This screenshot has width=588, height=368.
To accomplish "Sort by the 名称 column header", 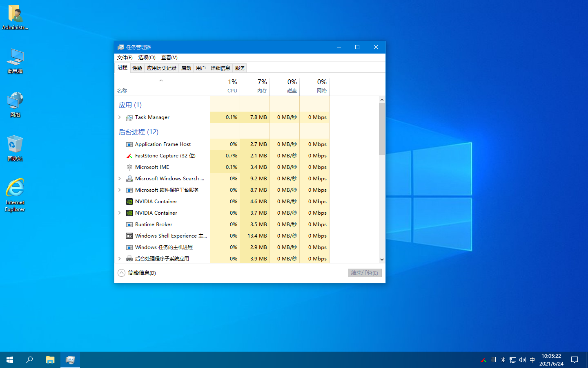I will tap(163, 86).
